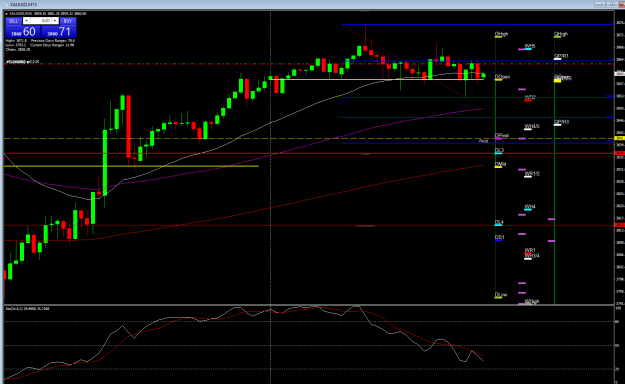Click the WH4 weekly level label

[530, 207]
